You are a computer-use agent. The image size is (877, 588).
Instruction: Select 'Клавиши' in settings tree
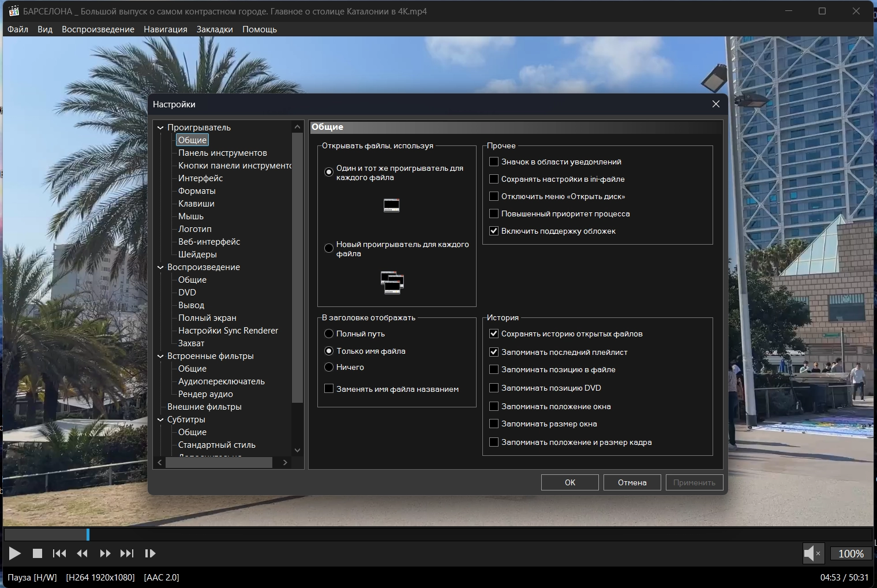[196, 204]
